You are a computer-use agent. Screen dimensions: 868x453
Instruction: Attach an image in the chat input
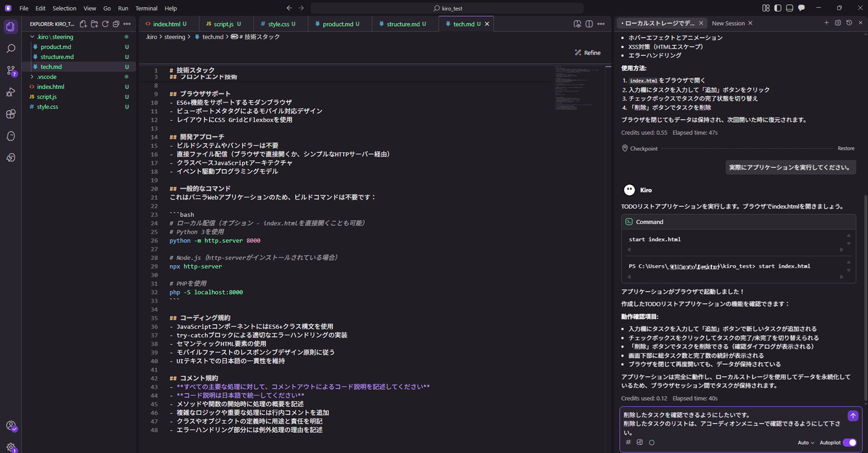(639, 442)
